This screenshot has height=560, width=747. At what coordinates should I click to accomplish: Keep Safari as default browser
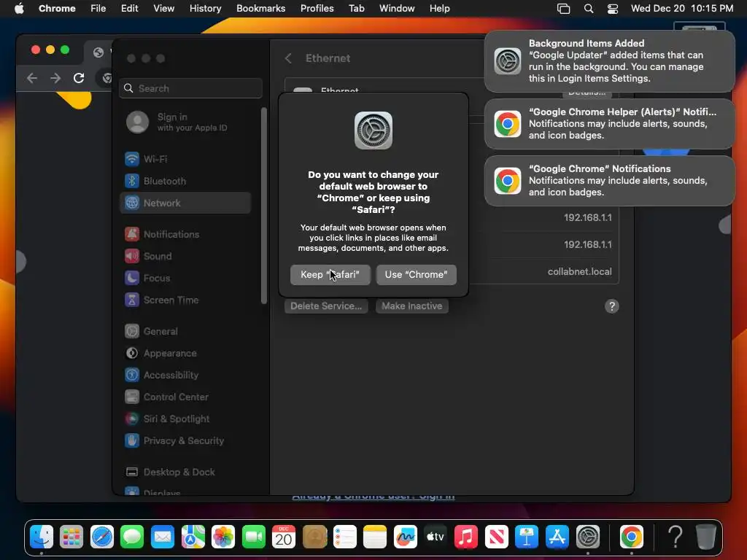(330, 275)
